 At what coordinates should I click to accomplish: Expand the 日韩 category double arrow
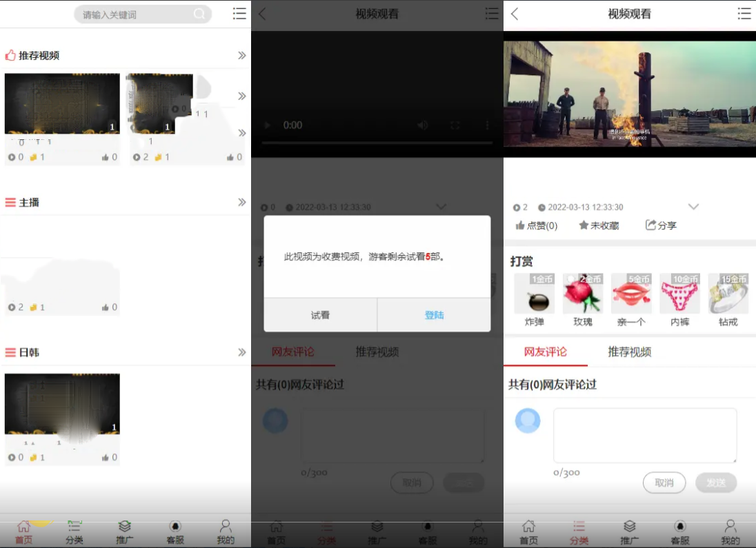(242, 352)
